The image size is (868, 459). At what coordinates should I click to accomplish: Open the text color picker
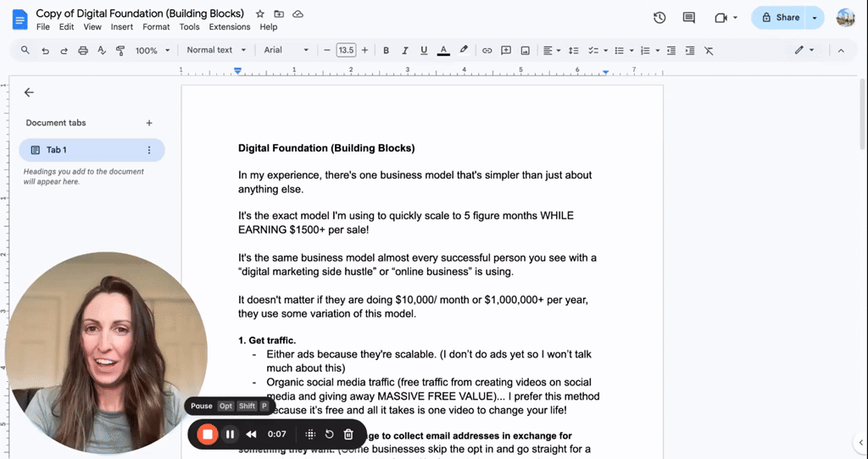click(x=443, y=50)
